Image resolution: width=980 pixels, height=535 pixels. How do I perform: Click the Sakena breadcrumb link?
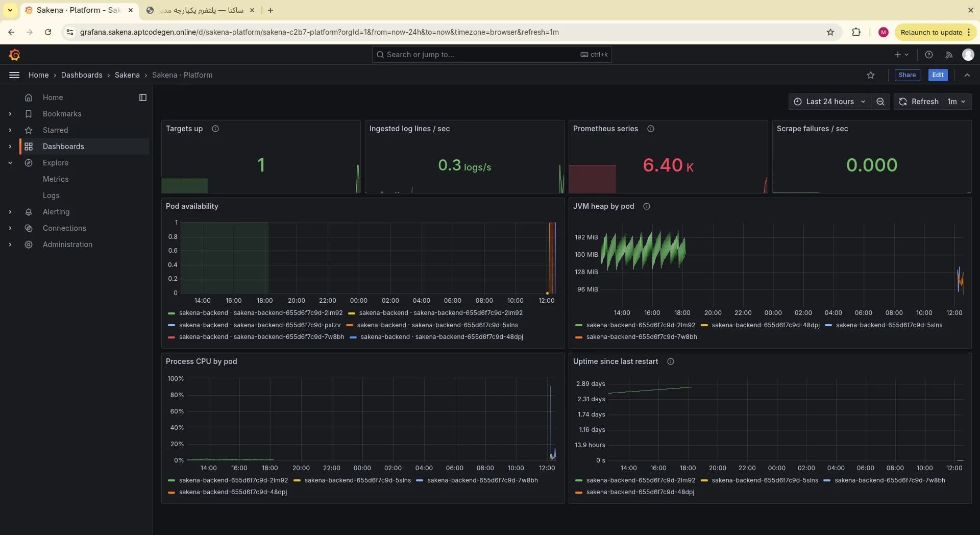pyautogui.click(x=127, y=75)
